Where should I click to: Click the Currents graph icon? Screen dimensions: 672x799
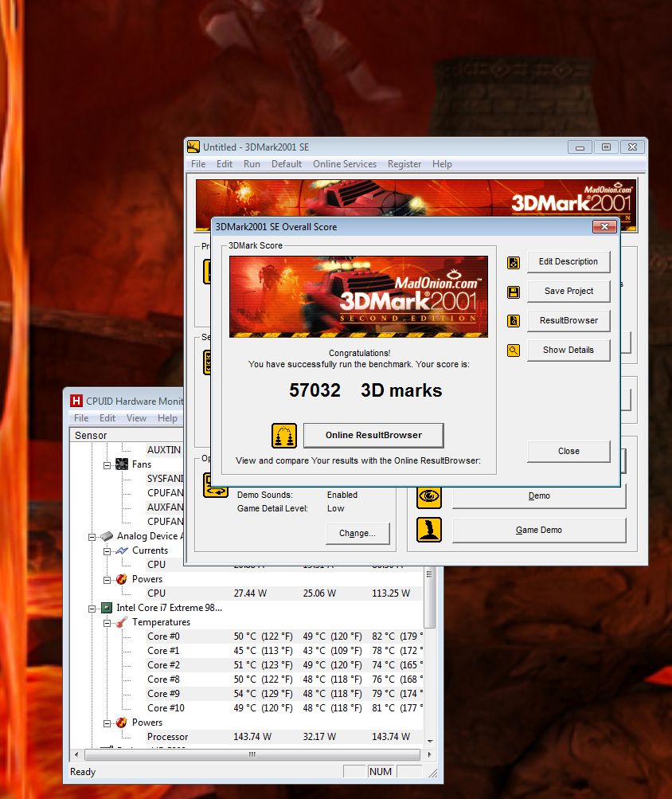[122, 550]
